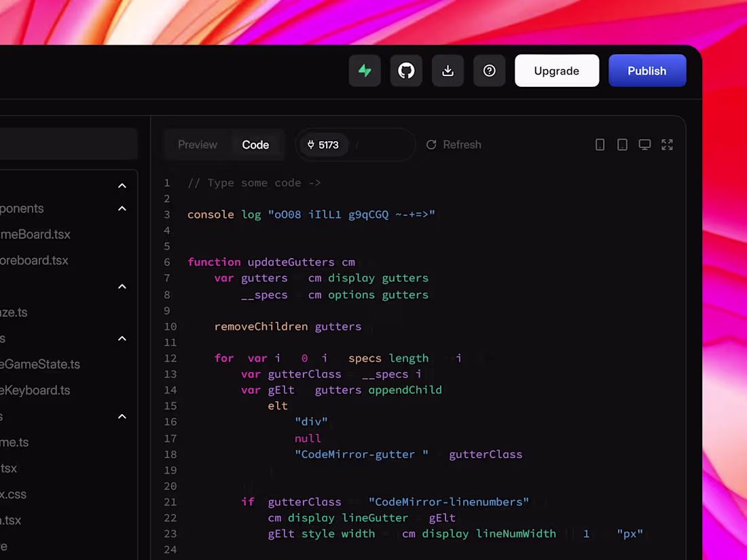Image resolution: width=747 pixels, height=560 pixels.
Task: Switch to tablet viewport icon
Action: click(x=622, y=145)
